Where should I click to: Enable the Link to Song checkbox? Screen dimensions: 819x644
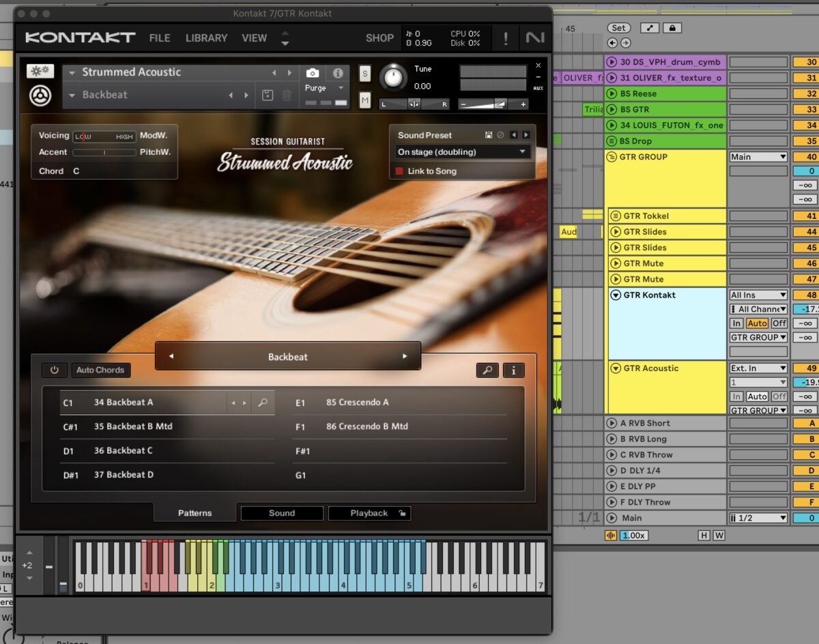click(400, 171)
